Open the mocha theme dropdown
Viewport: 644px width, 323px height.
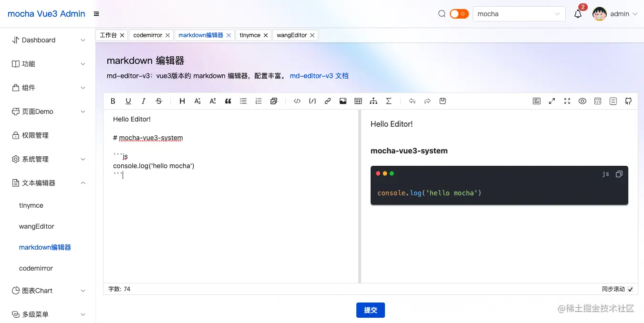click(x=519, y=14)
